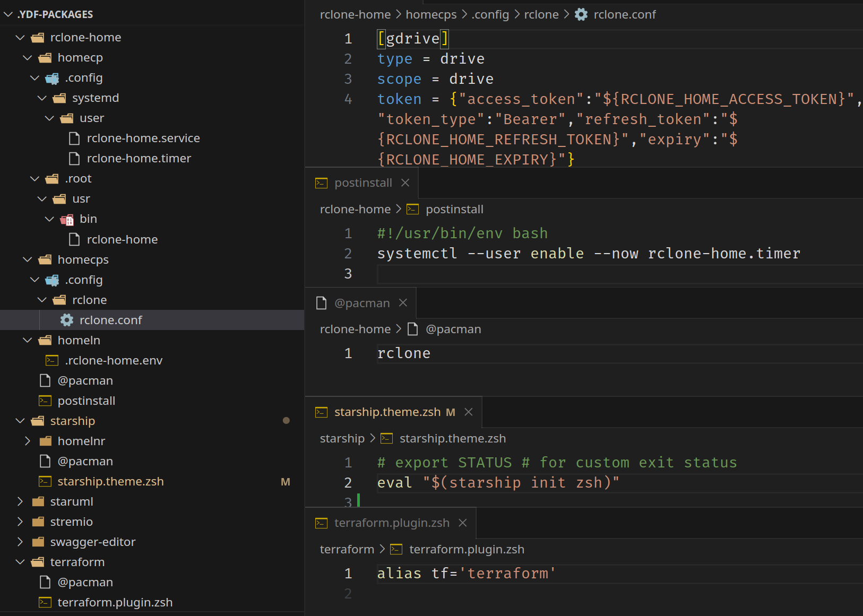This screenshot has height=616, width=863.
Task: Click homecps in the rclone.conf breadcrumb
Action: (431, 14)
